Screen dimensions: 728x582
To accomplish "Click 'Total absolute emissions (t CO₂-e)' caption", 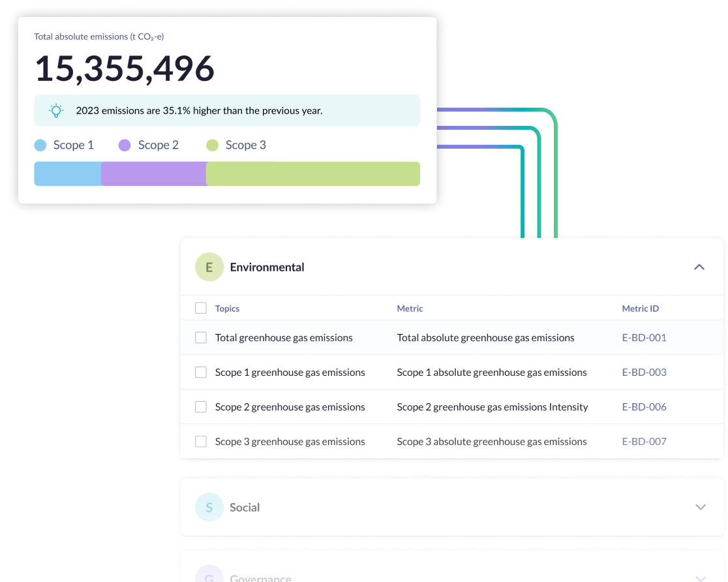I will (x=99, y=37).
